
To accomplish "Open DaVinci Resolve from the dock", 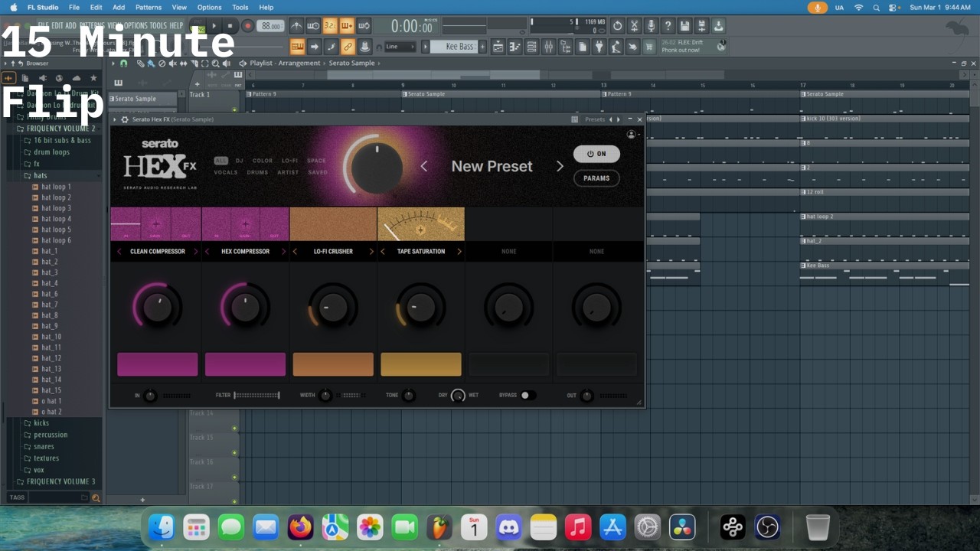I will point(681,527).
